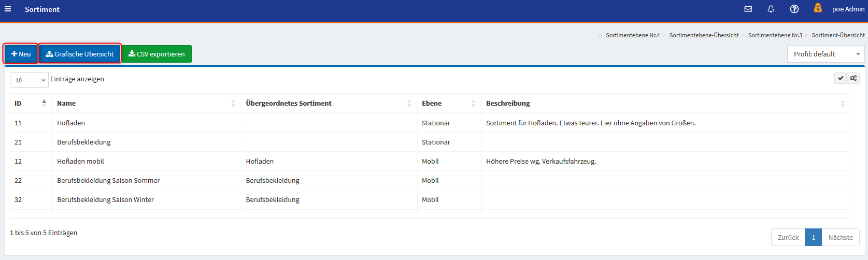The width and height of the screenshot is (868, 260).
Task: Open the help question mark icon
Action: tap(794, 9)
